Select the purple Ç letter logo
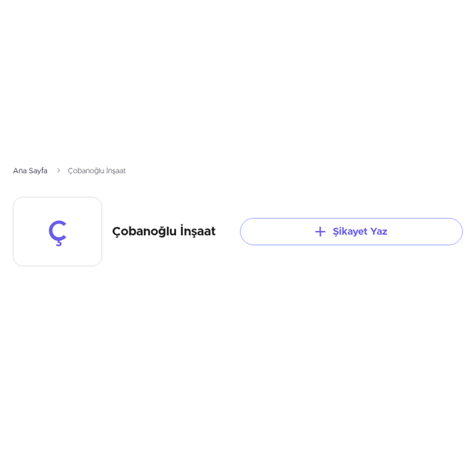Image resolution: width=476 pixels, height=476 pixels. [58, 233]
